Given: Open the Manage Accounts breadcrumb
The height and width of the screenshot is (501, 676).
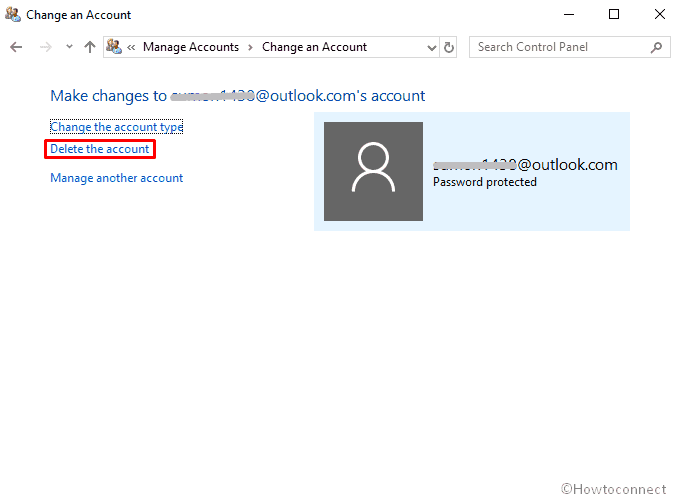Looking at the screenshot, I should click(x=191, y=47).
